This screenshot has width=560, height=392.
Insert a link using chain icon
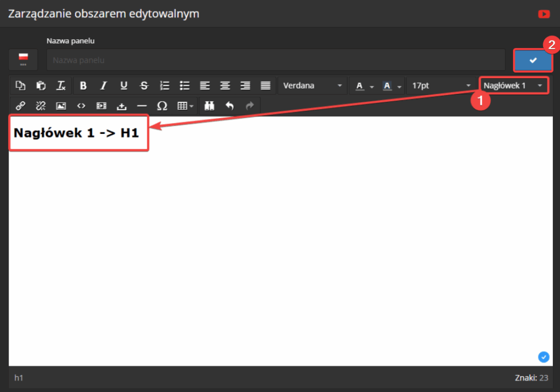coord(21,106)
